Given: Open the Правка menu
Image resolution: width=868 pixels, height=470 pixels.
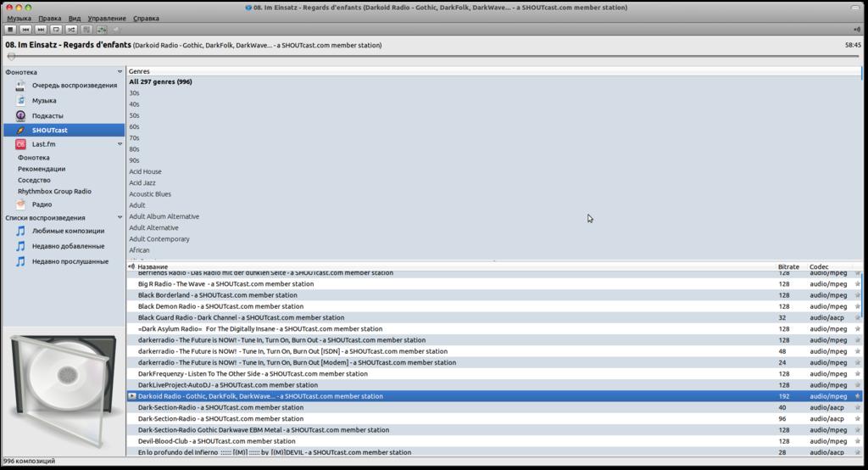Looking at the screenshot, I should [50, 19].
